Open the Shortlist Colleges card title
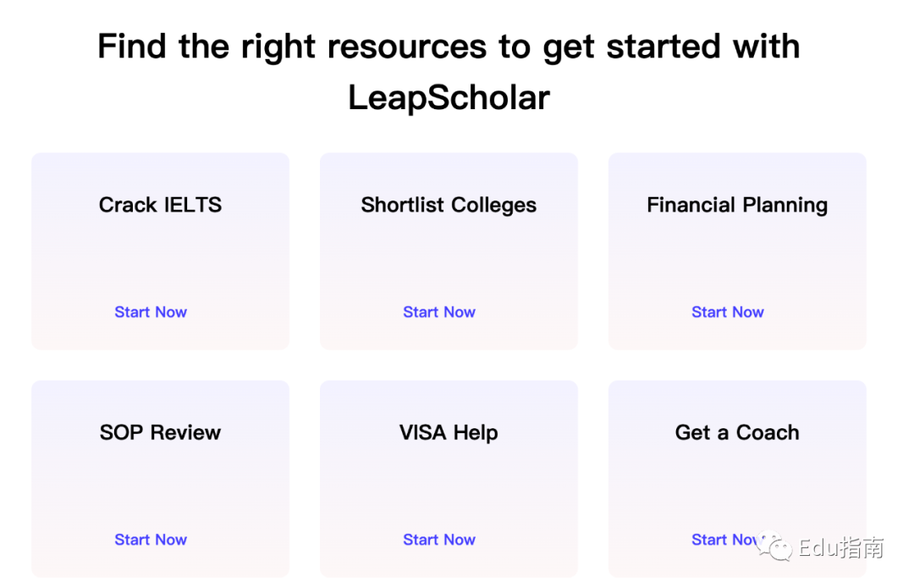914x588 pixels. pyautogui.click(x=449, y=205)
